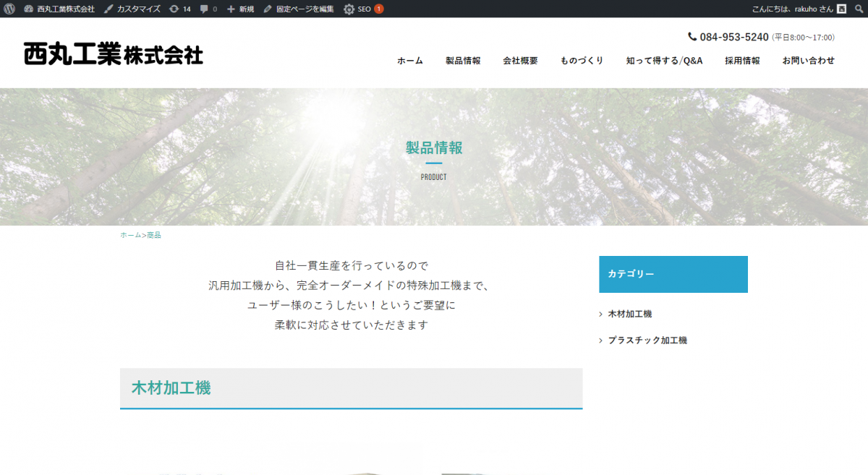
Task: Click the カスタマイズ brush icon
Action: [109, 9]
